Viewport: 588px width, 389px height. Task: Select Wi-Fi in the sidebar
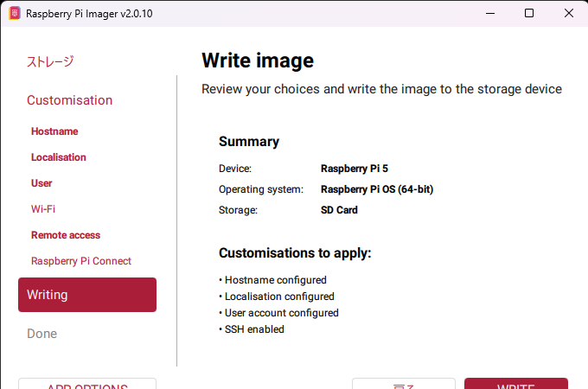coord(42,208)
